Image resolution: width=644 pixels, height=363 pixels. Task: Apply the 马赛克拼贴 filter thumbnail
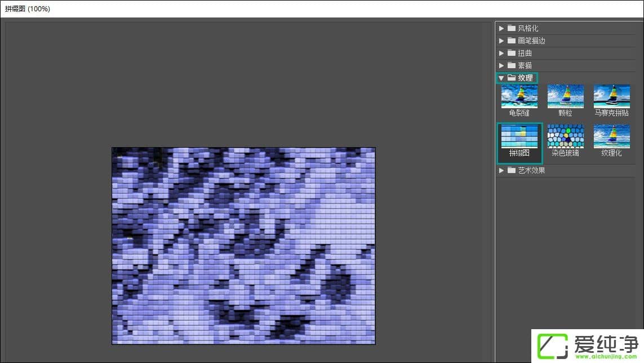click(611, 96)
